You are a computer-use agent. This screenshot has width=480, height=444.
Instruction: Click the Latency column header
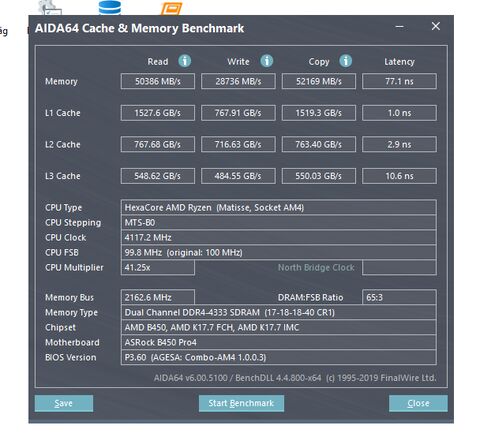click(399, 62)
